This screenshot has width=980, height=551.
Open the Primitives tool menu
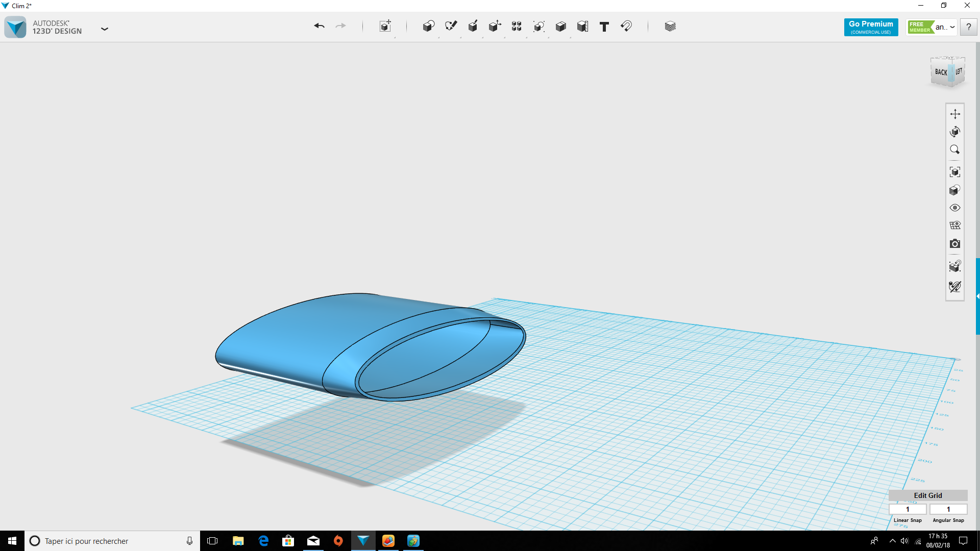[428, 27]
